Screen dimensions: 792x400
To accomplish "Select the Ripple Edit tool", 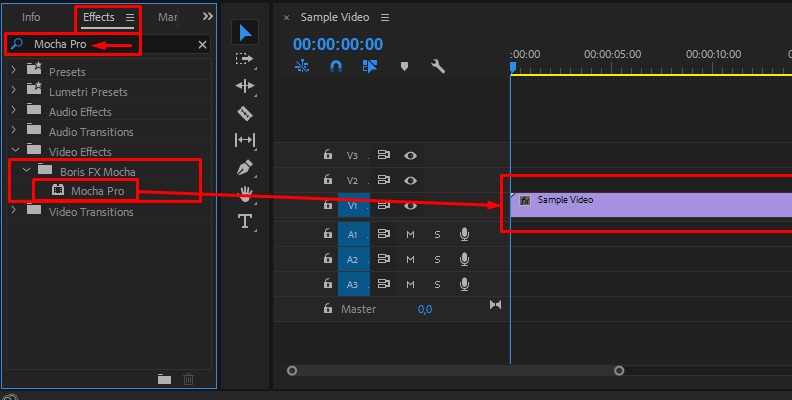I will point(245,86).
